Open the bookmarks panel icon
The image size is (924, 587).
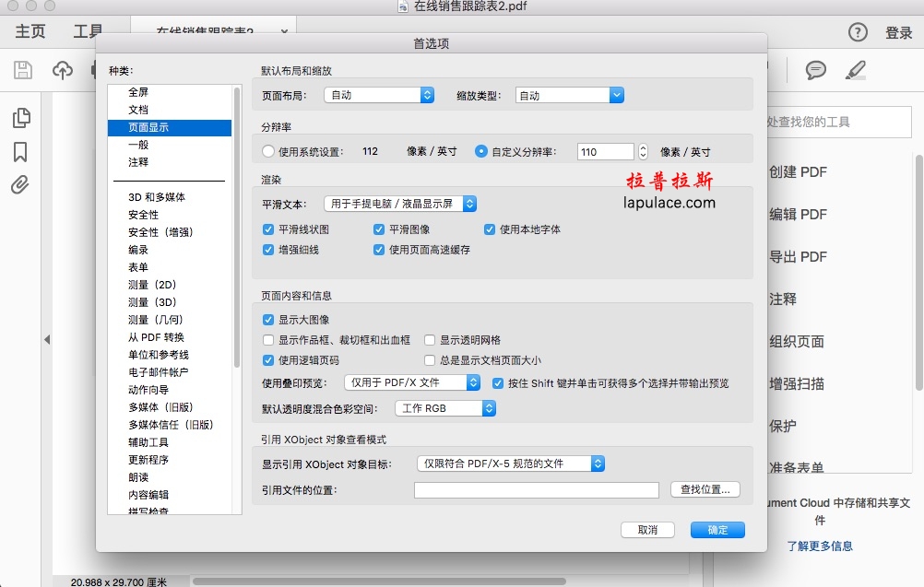[20, 152]
